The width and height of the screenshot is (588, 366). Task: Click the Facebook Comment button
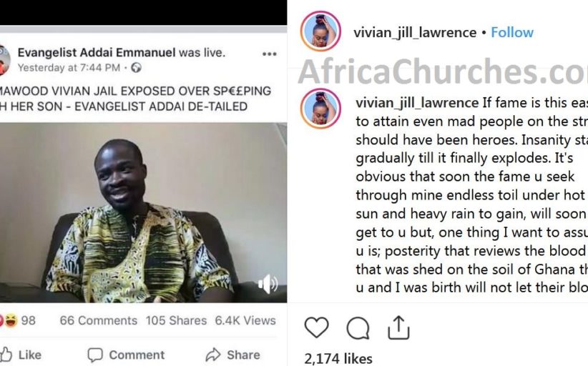(126, 355)
